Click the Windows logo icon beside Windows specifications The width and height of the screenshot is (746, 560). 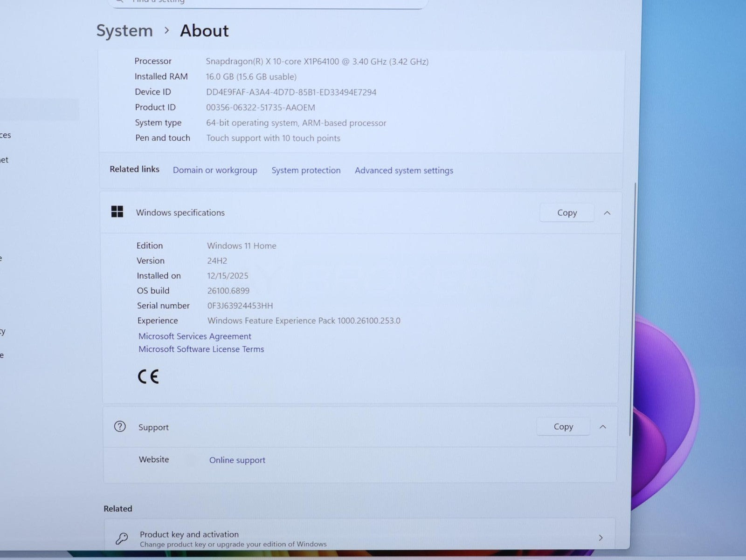(x=117, y=212)
